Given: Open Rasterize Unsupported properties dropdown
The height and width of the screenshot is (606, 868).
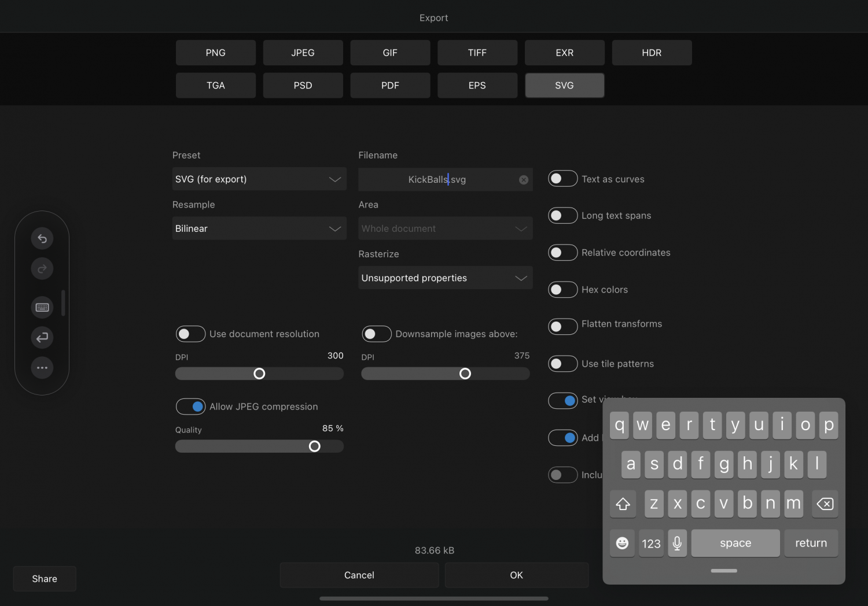Looking at the screenshot, I should [446, 278].
